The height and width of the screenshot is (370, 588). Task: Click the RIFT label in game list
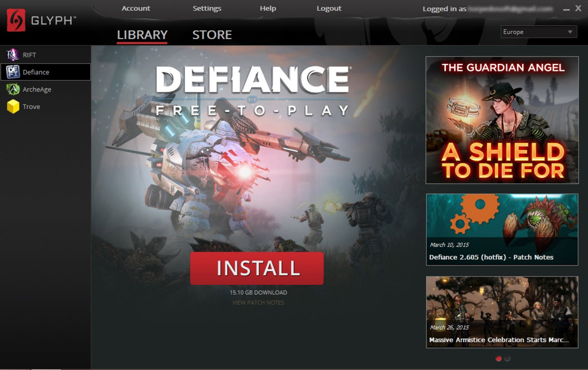coord(29,55)
